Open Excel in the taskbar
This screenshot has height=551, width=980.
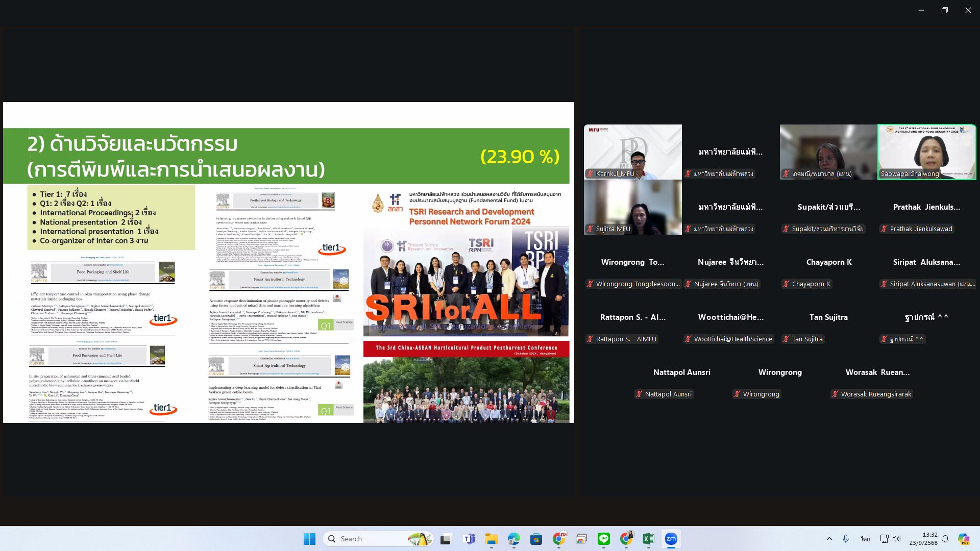click(x=648, y=539)
